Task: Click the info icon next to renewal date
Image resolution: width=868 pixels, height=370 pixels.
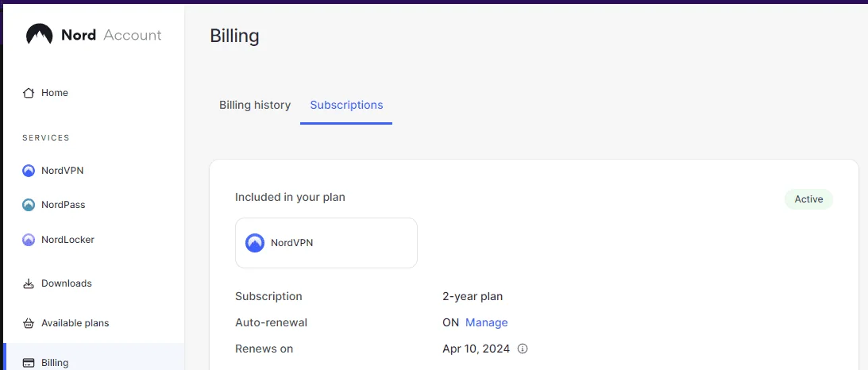Action: (522, 349)
